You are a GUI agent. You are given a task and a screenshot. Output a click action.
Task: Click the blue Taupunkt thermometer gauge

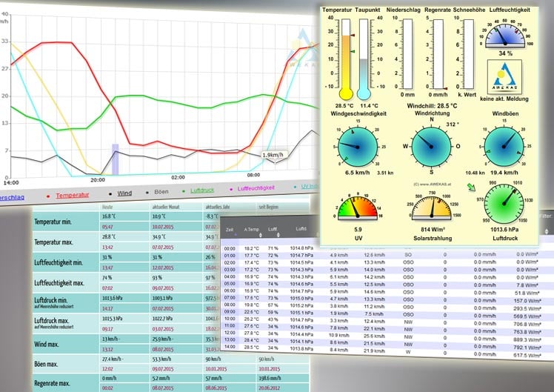coord(364,59)
